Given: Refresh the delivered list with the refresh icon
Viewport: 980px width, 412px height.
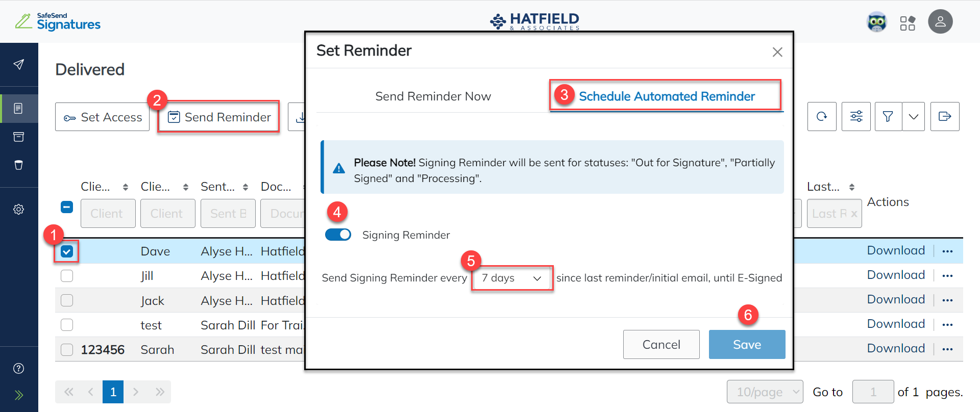Looking at the screenshot, I should [822, 116].
